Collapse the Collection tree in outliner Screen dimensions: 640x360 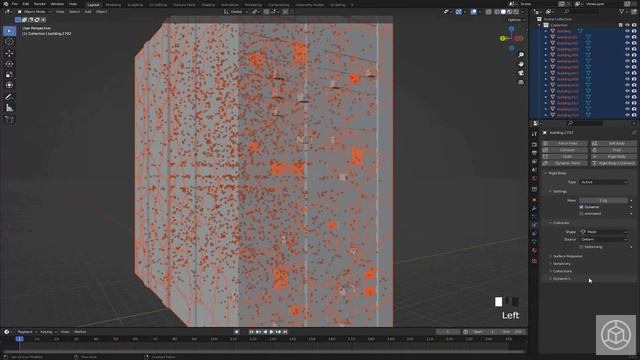540,25
